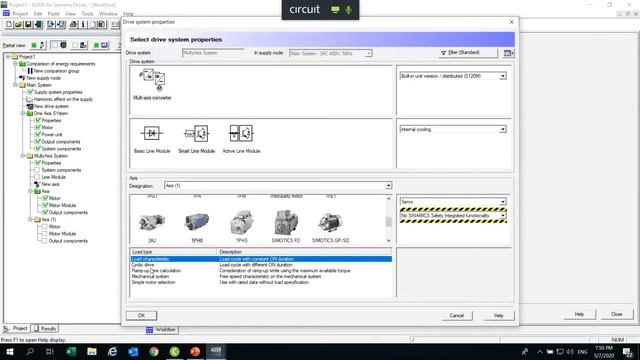640x360 pixels.
Task: Open PowerPoint from the Windows taskbar
Action: pyautogui.click(x=195, y=351)
